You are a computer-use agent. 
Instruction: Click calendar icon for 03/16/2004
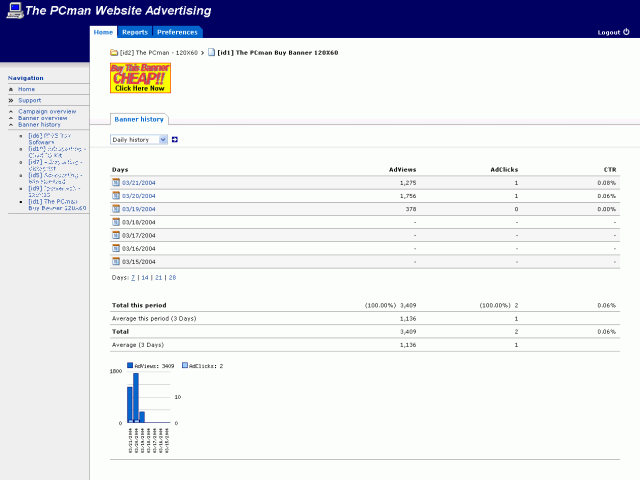[116, 248]
